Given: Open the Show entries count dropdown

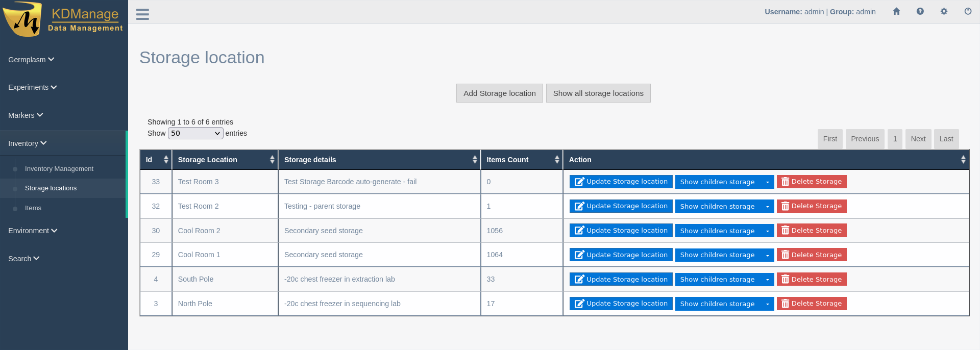Looking at the screenshot, I should [x=195, y=133].
